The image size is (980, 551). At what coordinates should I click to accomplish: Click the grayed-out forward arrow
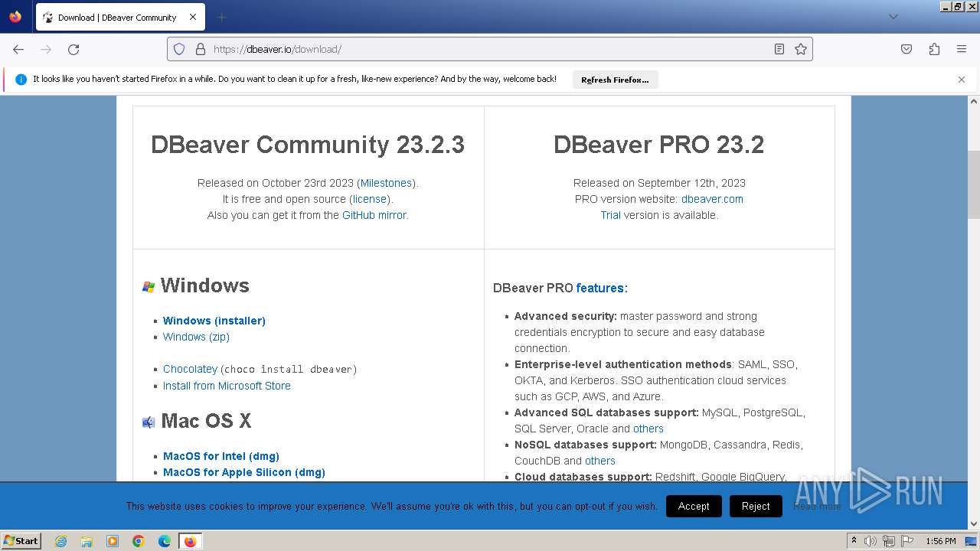pyautogui.click(x=46, y=49)
